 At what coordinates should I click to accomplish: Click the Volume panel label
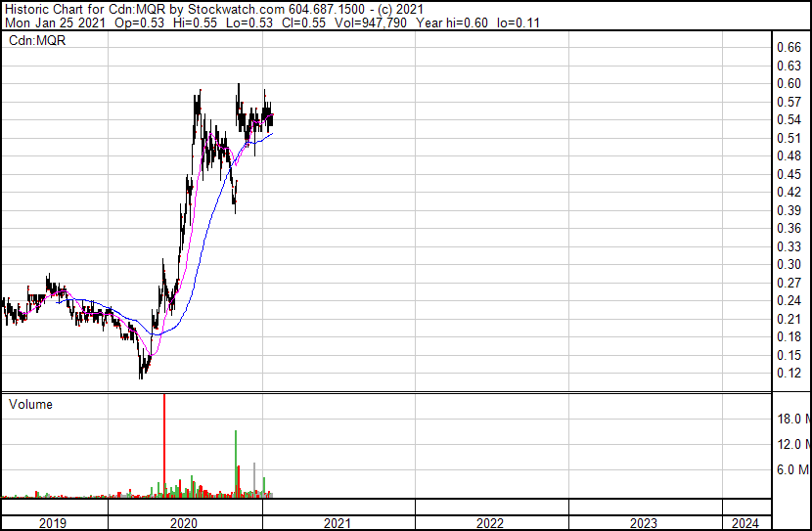(x=30, y=404)
